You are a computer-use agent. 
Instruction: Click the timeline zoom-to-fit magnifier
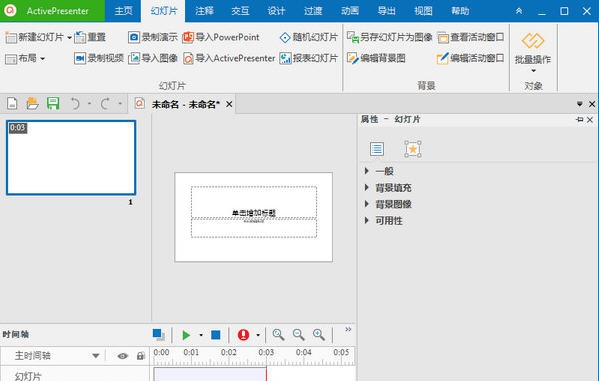[278, 335]
